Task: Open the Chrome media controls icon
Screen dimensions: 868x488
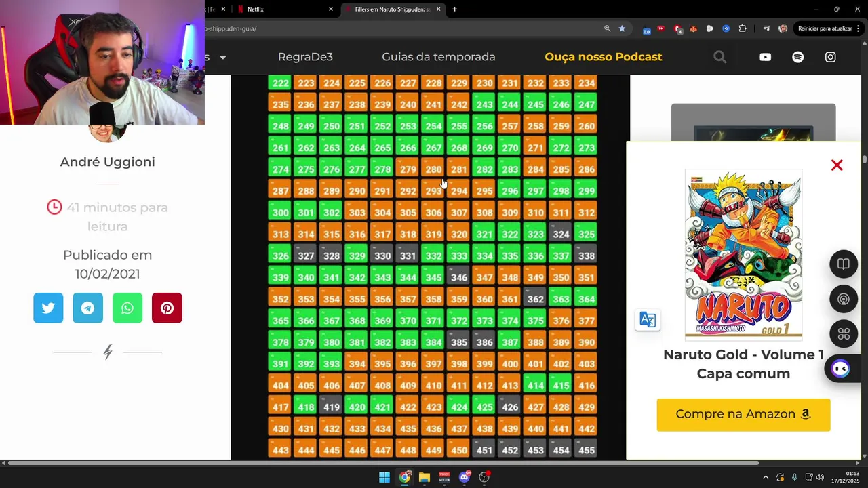Action: point(766,28)
